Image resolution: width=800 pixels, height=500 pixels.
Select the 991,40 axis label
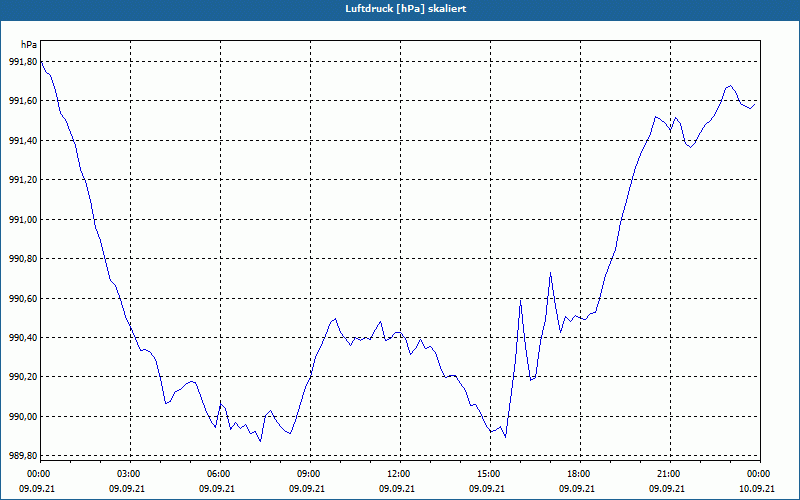coord(23,140)
